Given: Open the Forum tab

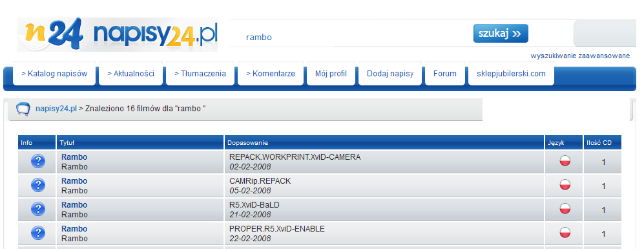Looking at the screenshot, I should [x=445, y=74].
